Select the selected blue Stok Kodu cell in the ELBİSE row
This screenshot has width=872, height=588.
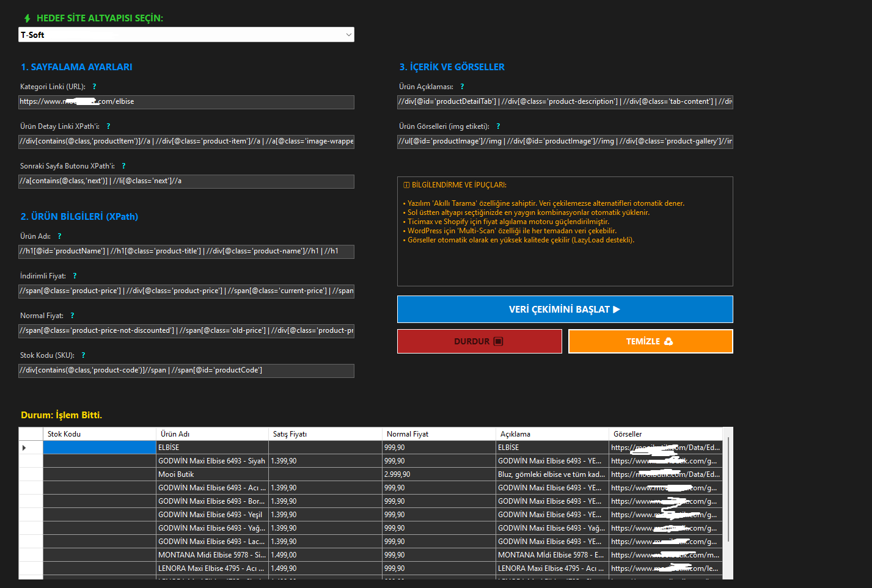pyautogui.click(x=100, y=448)
